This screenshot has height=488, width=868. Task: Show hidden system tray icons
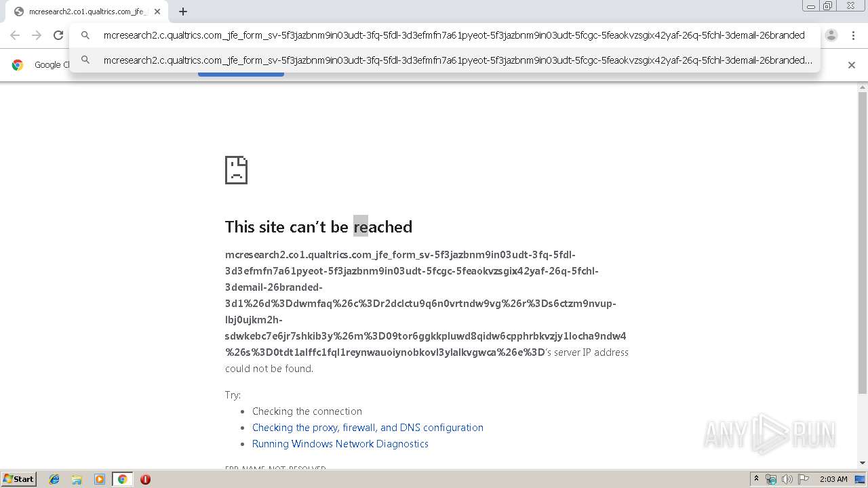click(x=757, y=479)
